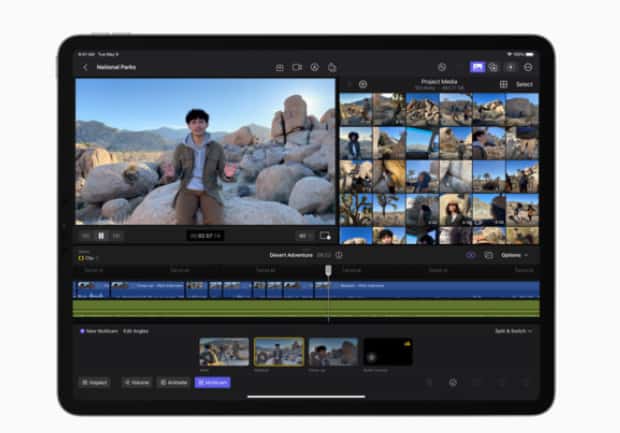This screenshot has height=433, width=620.
Task: Expand the Split & Switch dropdown
Action: (513, 331)
